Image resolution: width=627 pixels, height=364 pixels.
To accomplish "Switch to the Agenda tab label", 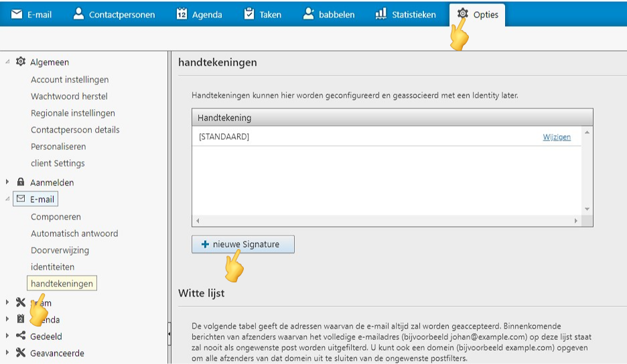I will 207,15.
